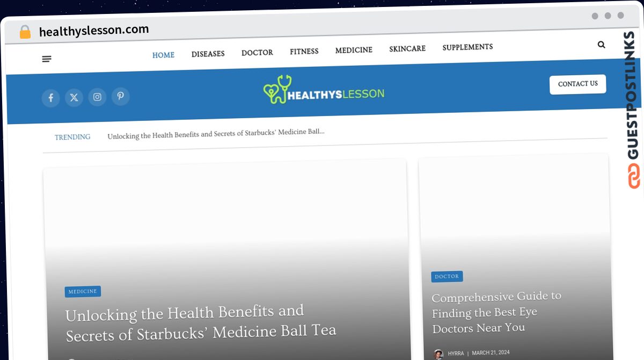Open the Starbucks' Medicine Ball Tea article title
This screenshot has height=360, width=644.
(201, 323)
